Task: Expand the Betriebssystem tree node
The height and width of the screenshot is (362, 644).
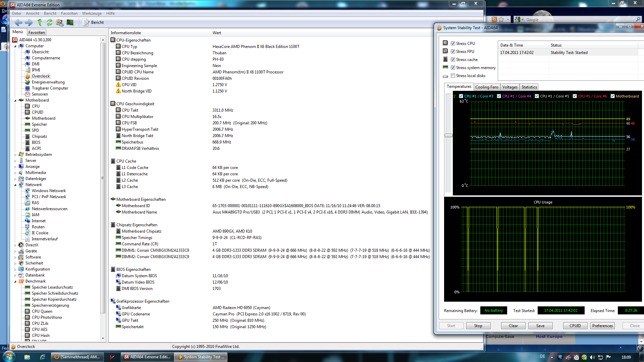Action: pos(15,155)
